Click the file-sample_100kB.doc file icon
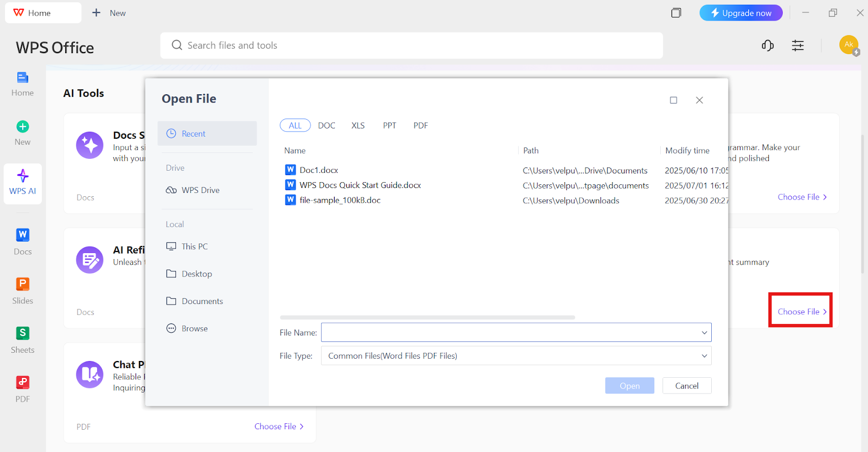This screenshot has width=868, height=452. point(291,200)
